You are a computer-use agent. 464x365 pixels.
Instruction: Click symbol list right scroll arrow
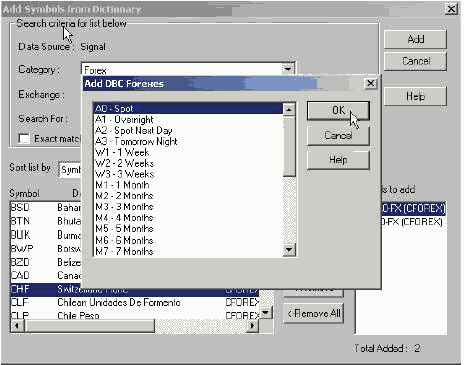click(x=253, y=326)
